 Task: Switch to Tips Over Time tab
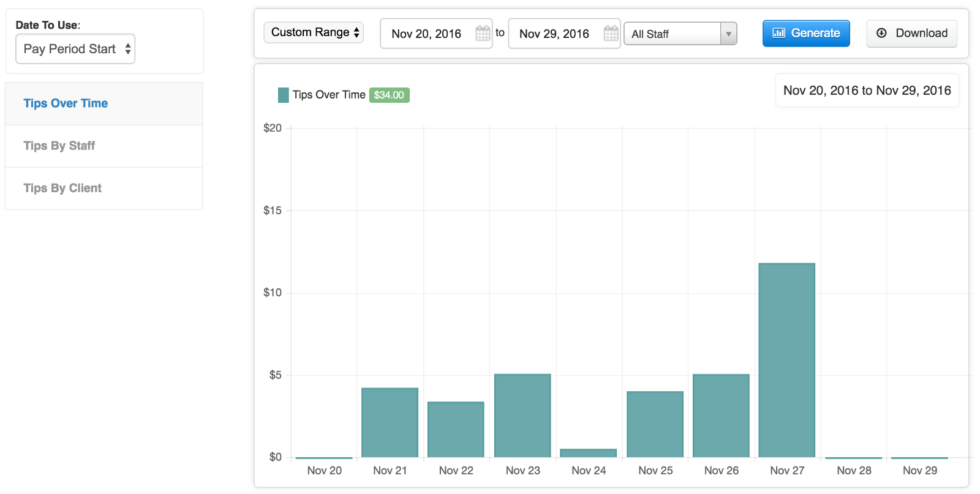pos(104,103)
